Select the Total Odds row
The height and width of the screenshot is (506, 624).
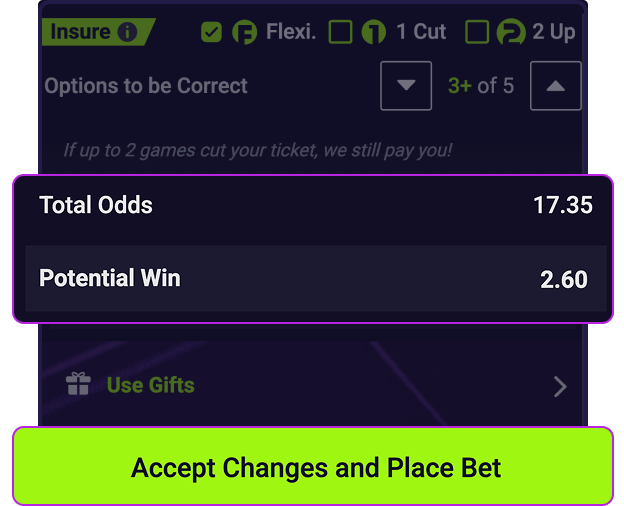pyautogui.click(x=313, y=206)
